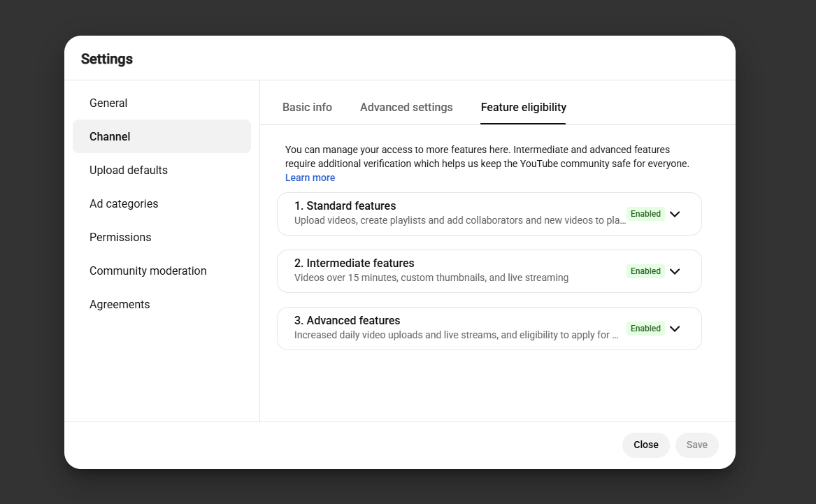Show the Permissions settings
816x504 pixels.
162,237
